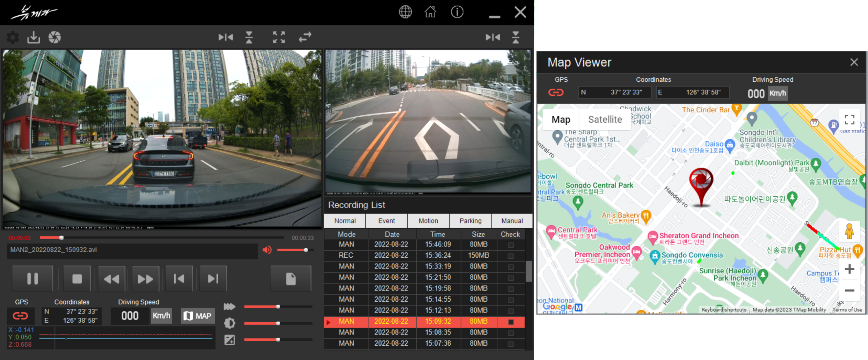Check the box for REC 15:36:24 recording

click(511, 256)
